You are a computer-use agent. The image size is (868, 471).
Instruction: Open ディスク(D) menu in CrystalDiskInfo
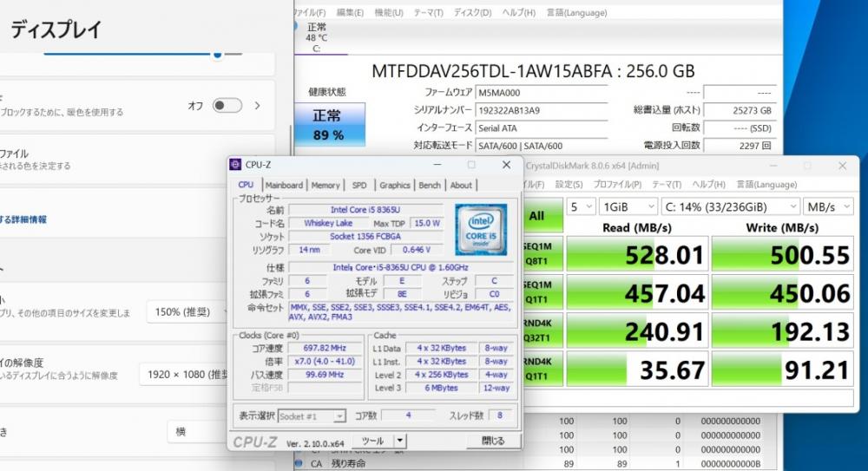tap(472, 12)
